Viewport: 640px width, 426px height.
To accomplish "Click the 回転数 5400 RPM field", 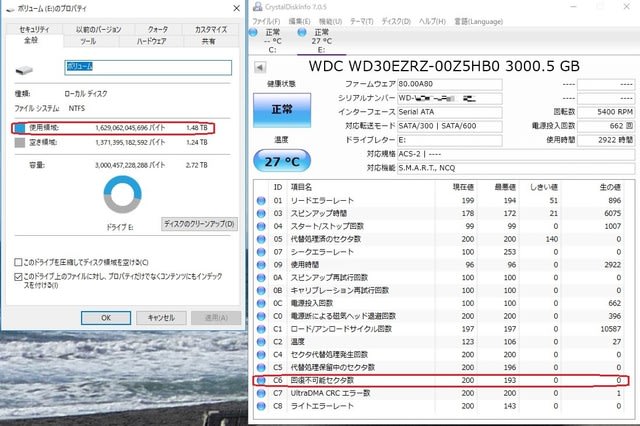I will tap(606, 112).
